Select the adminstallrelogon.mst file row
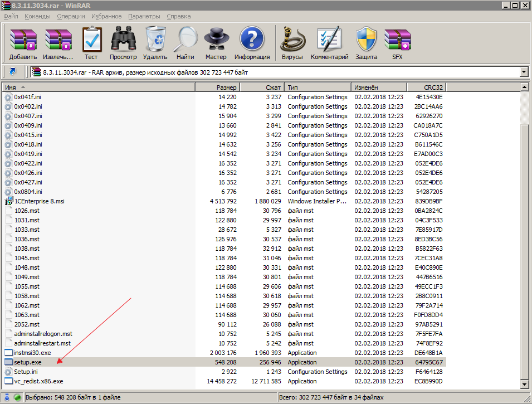The width and height of the screenshot is (532, 404). (224, 334)
